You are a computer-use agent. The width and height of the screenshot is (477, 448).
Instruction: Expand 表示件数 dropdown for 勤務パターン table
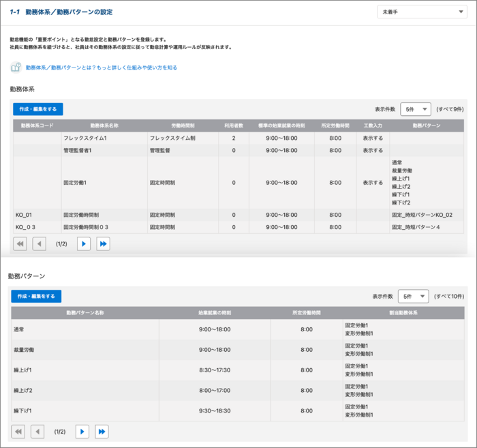414,296
